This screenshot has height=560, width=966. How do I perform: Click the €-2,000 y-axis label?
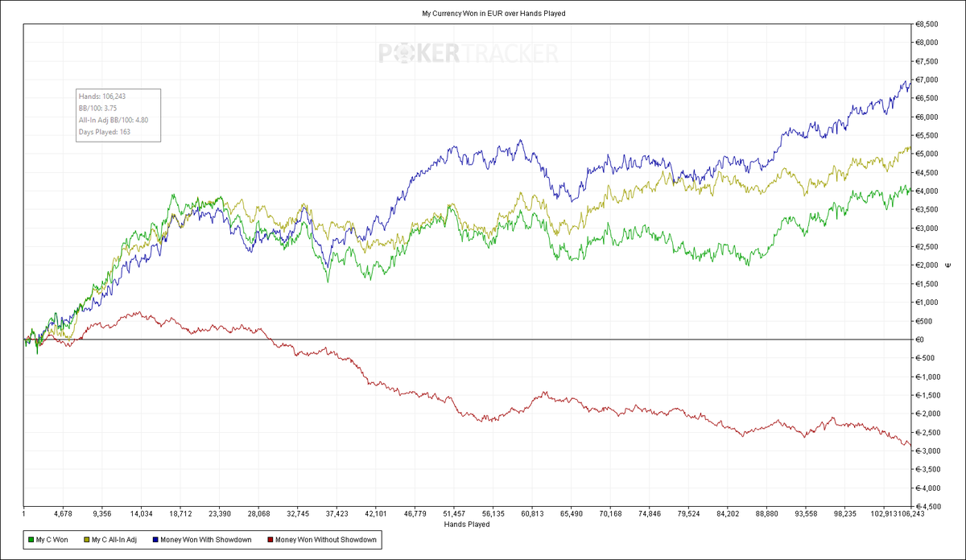927,414
